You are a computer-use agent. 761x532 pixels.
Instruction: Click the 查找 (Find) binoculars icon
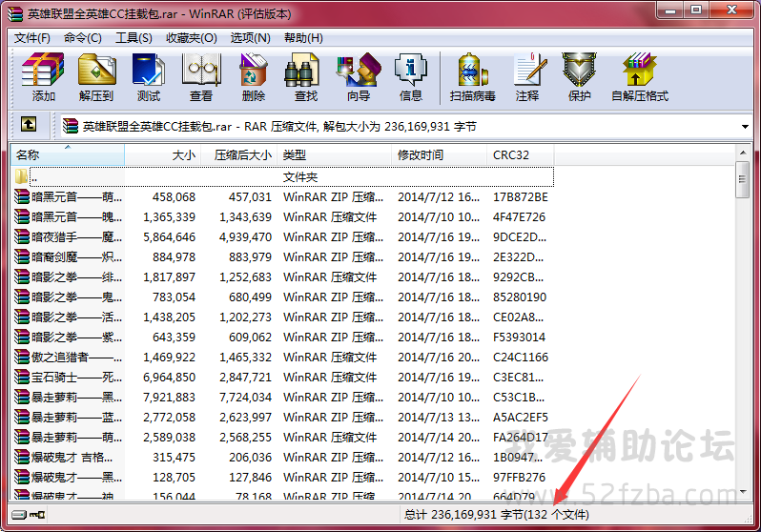click(301, 71)
